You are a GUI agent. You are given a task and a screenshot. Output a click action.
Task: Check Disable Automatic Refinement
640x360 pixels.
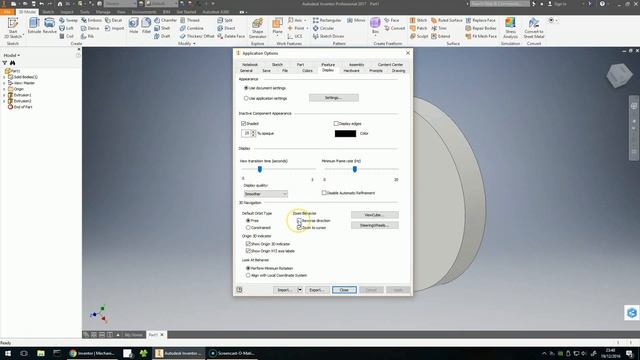tap(324, 193)
